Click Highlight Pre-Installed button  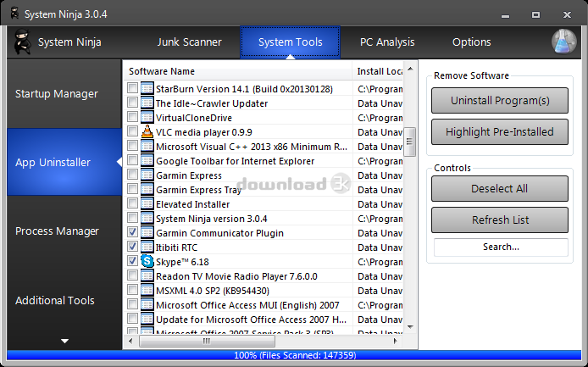point(500,132)
